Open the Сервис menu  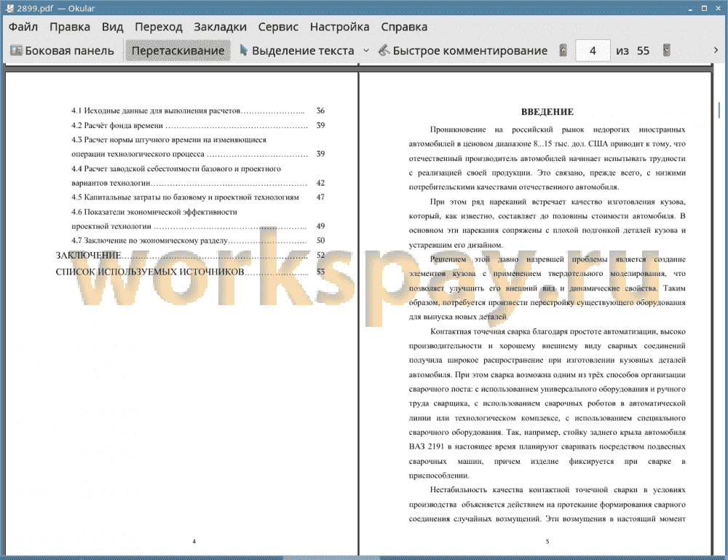[x=278, y=27]
